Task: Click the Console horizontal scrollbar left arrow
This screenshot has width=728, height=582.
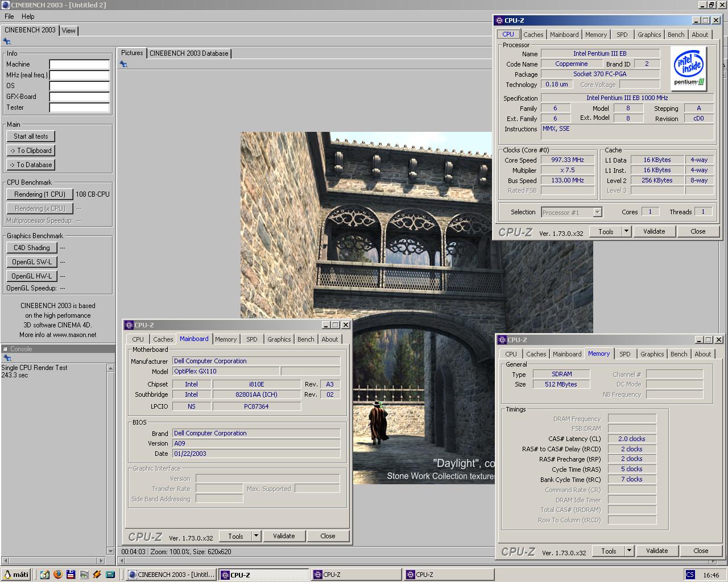Action: (5, 560)
